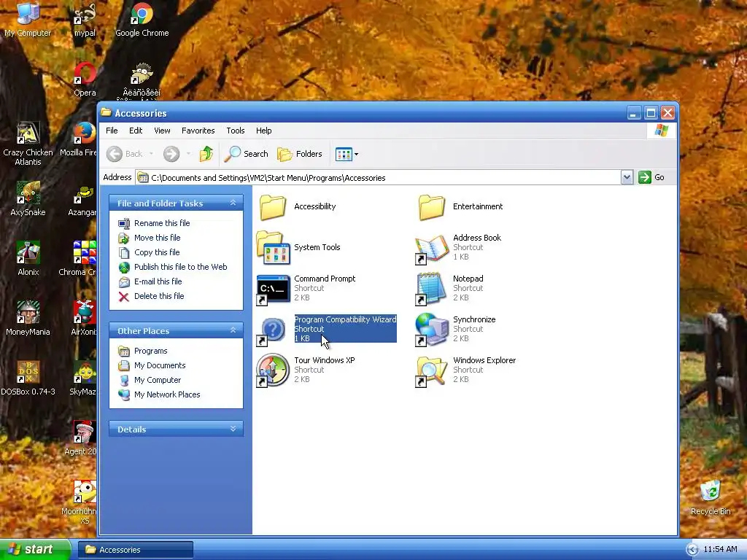The image size is (747, 560).
Task: Collapse the Other Places panel
Action: coord(233,330)
